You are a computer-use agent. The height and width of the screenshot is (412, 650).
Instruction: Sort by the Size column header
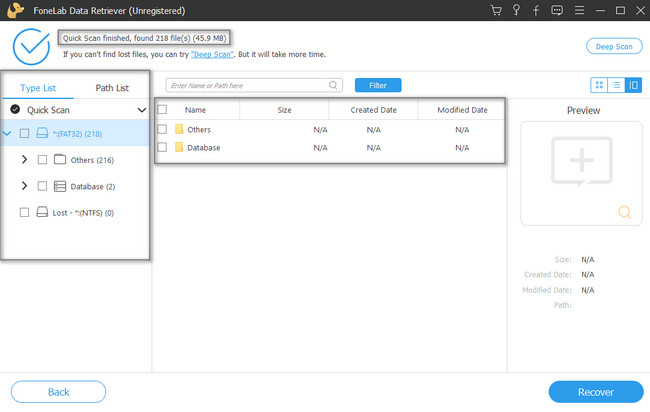click(284, 110)
